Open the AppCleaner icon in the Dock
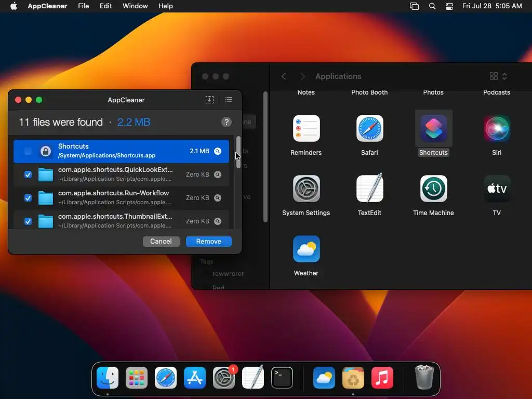 click(353, 378)
